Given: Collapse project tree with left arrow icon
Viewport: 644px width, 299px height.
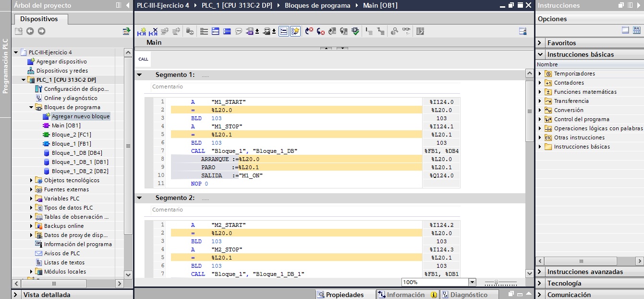Looking at the screenshot, I should tap(128, 5).
